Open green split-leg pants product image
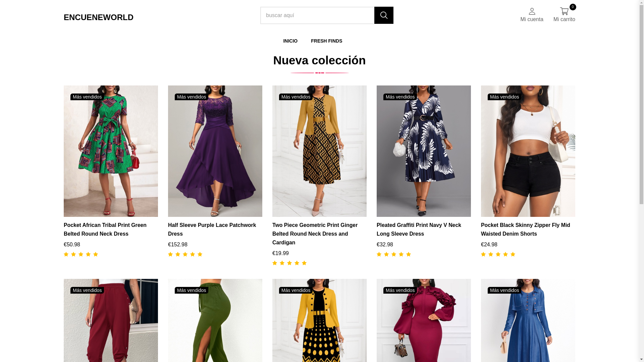 click(215, 320)
